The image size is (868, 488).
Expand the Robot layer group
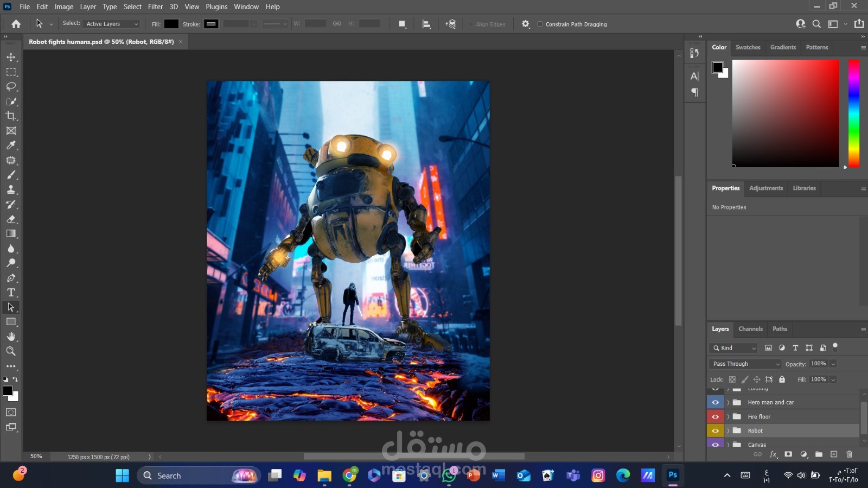728,431
